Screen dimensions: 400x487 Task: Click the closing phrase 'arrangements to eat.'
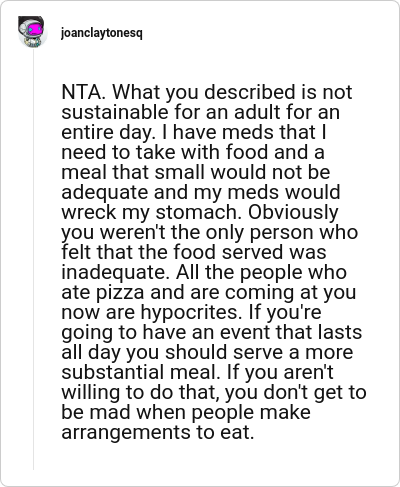coord(158,433)
